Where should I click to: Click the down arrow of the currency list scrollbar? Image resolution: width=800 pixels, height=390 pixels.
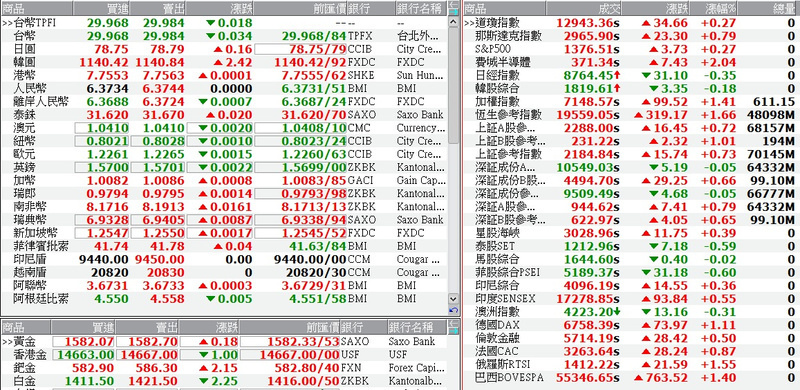453,299
